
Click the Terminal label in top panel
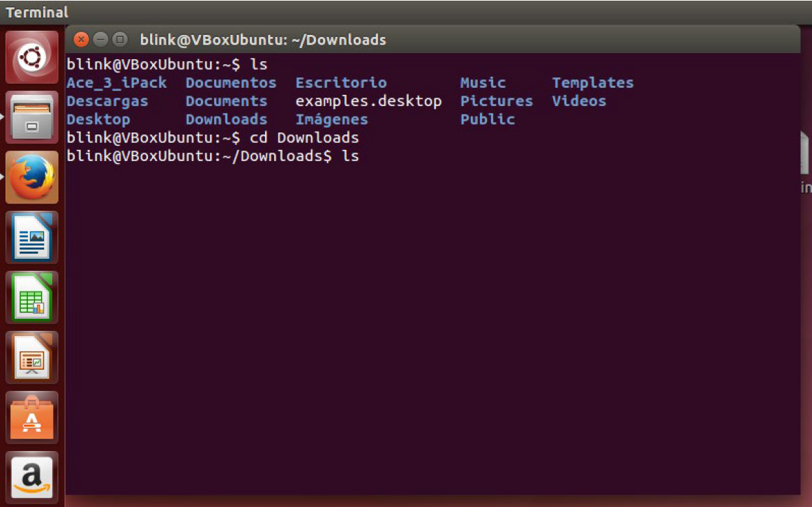(x=37, y=13)
